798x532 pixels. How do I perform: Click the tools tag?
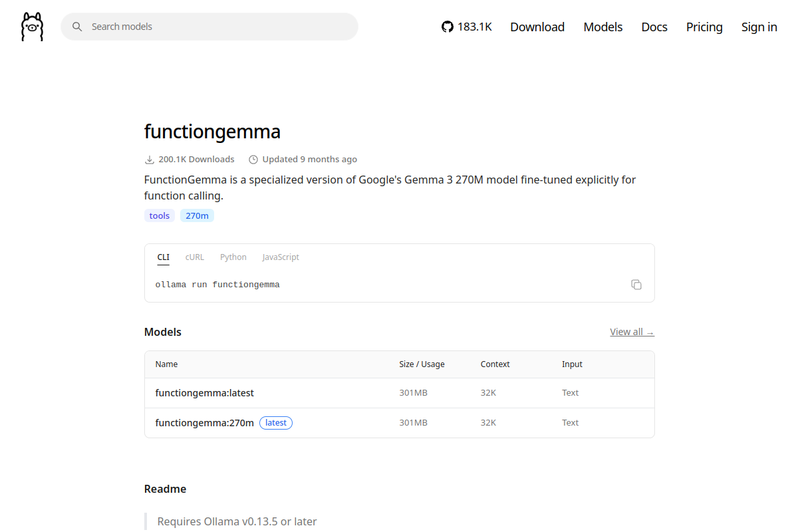160,215
